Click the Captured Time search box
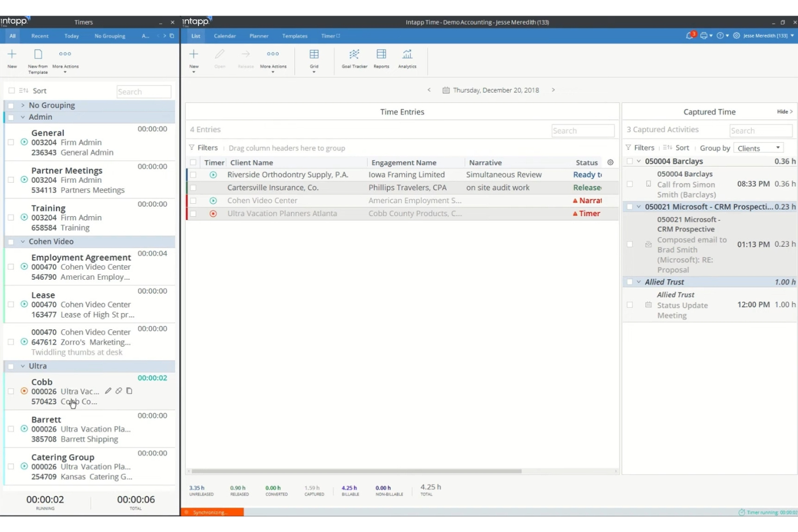Viewport: 798px width, 532px height. (x=761, y=130)
